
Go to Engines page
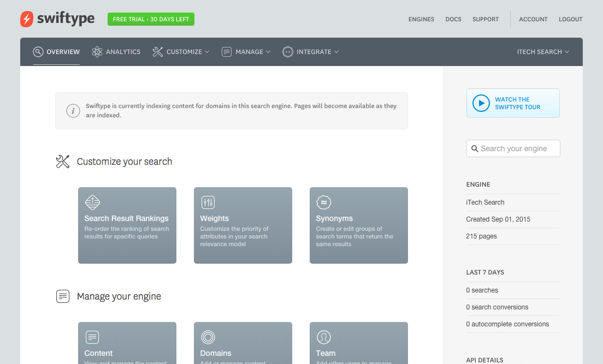coord(421,19)
